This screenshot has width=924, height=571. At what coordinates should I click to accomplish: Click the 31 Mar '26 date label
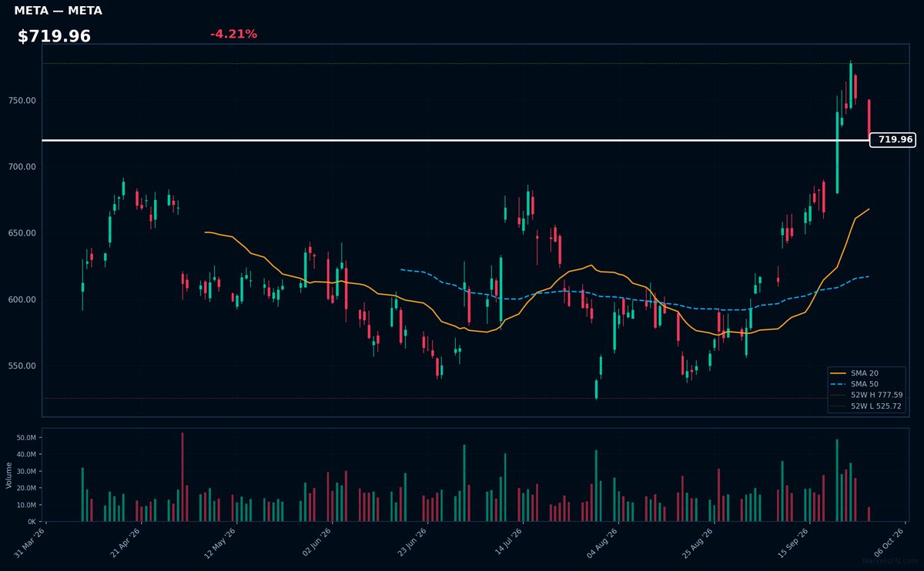pyautogui.click(x=30, y=543)
